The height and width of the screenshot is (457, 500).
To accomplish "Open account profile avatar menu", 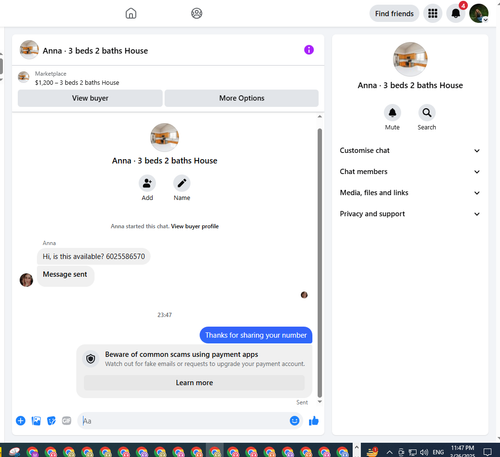I will click(x=479, y=13).
